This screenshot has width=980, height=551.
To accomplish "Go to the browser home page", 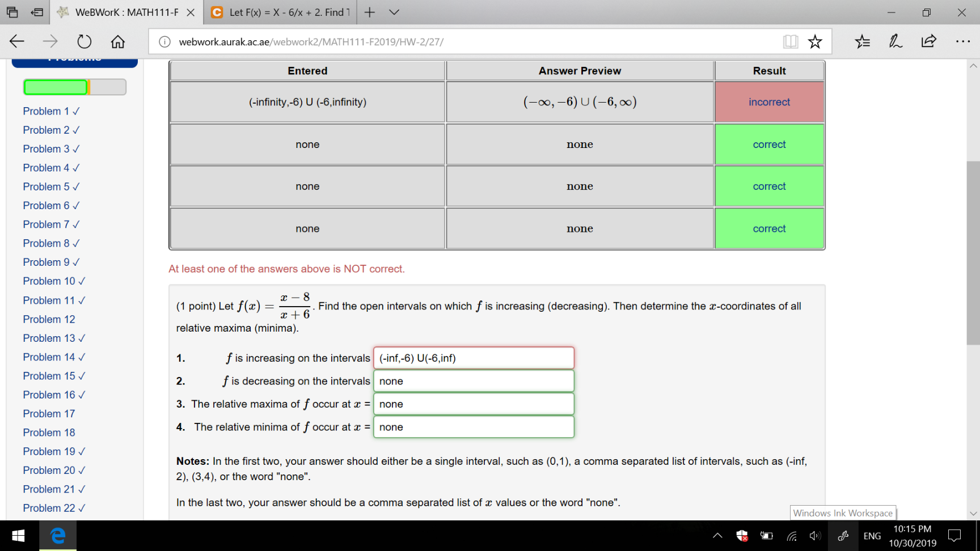I will (117, 41).
